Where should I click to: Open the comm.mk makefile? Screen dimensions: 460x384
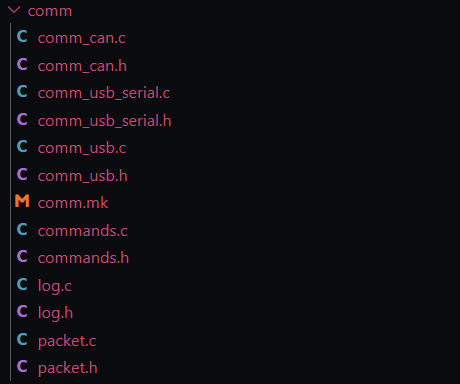[73, 203]
